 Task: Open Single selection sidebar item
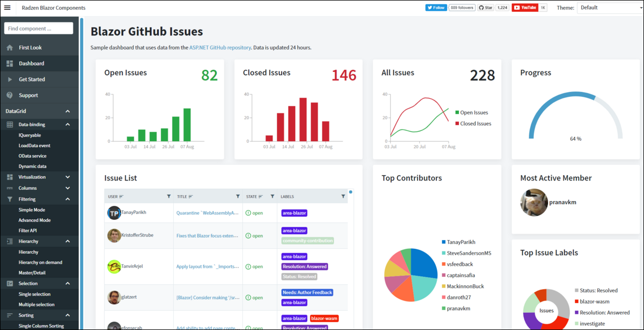pos(34,294)
